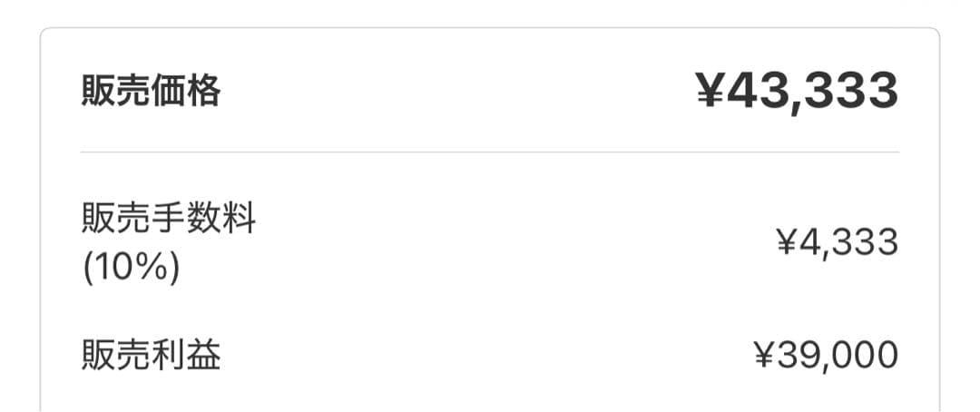Click the top border of the price card

click(x=490, y=28)
